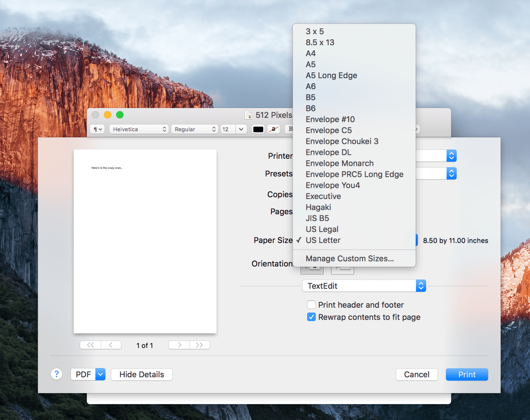Choose Envelope C5 paper size

[x=354, y=130]
